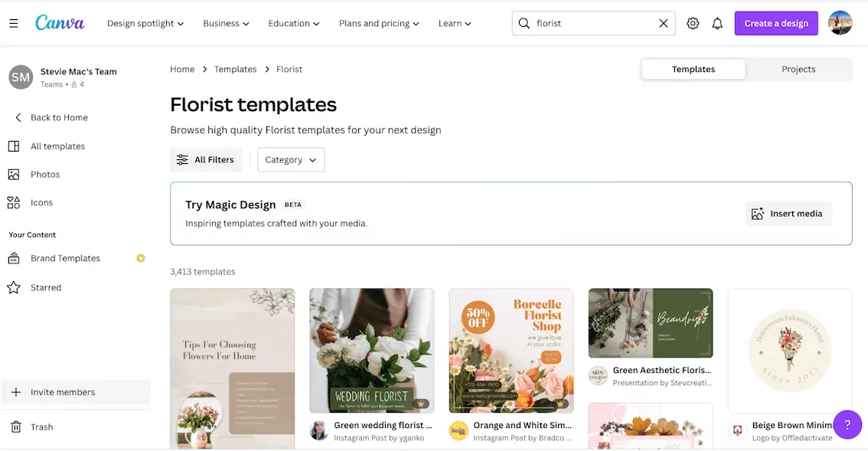Image resolution: width=868 pixels, height=451 pixels.
Task: Click the Create a design button
Action: click(776, 24)
